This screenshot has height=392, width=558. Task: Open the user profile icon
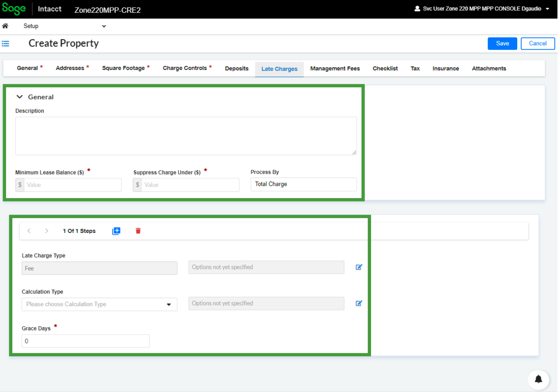coord(417,9)
